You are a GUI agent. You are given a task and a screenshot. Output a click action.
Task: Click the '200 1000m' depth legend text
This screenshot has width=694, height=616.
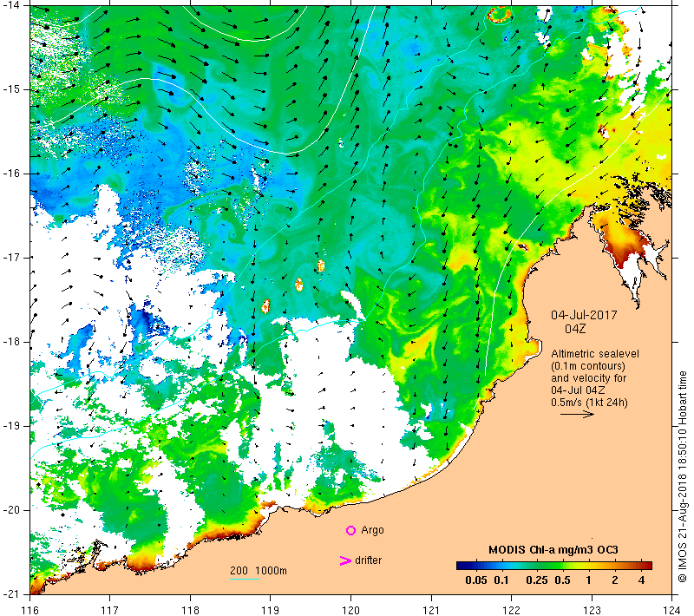point(258,570)
